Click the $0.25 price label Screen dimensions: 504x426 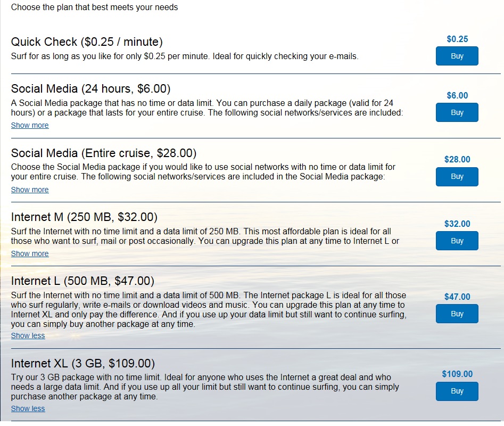pyautogui.click(x=457, y=39)
